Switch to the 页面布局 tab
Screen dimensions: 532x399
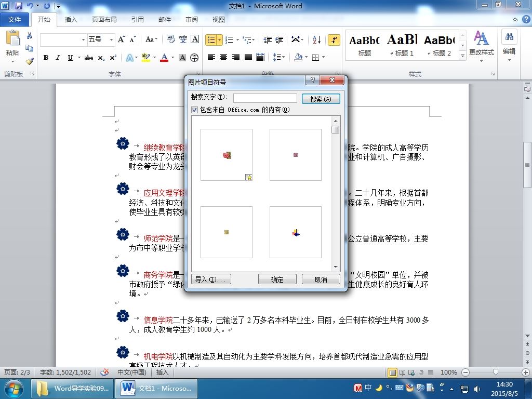click(104, 19)
